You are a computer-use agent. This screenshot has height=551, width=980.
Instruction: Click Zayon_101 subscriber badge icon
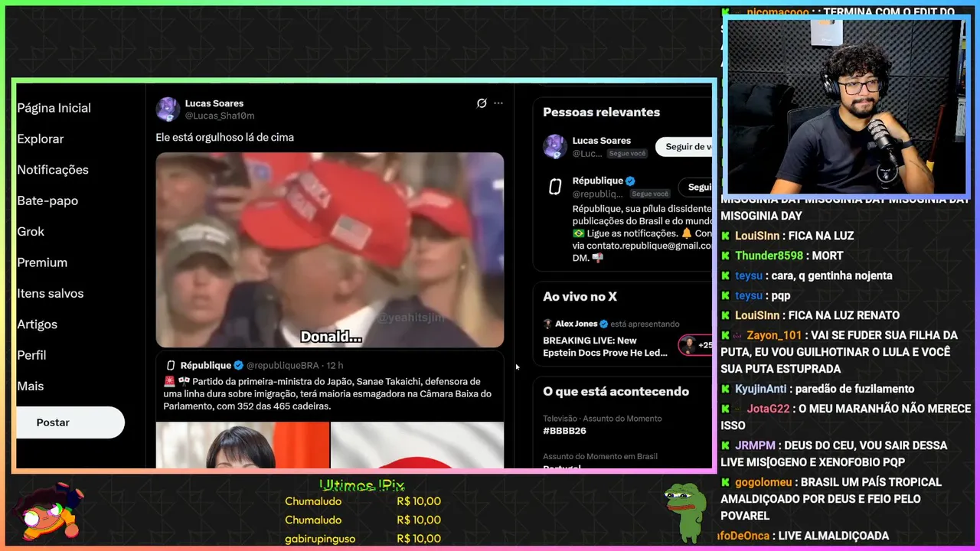click(x=738, y=335)
